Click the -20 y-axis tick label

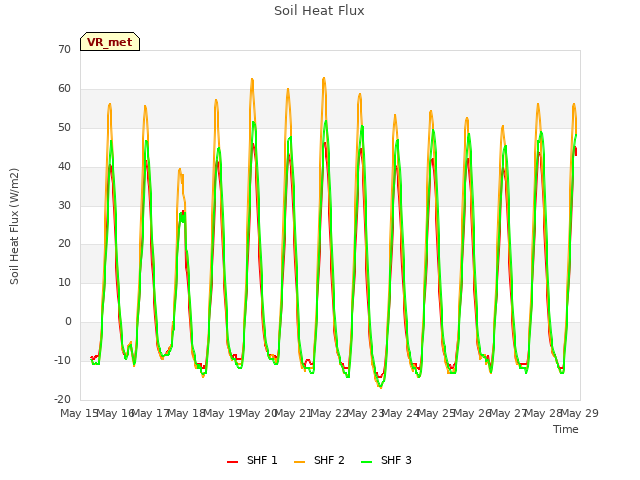[62, 399]
